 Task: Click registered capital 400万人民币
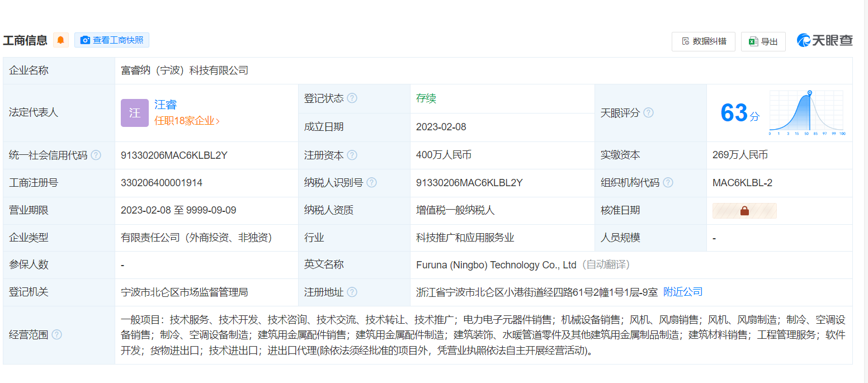point(444,155)
